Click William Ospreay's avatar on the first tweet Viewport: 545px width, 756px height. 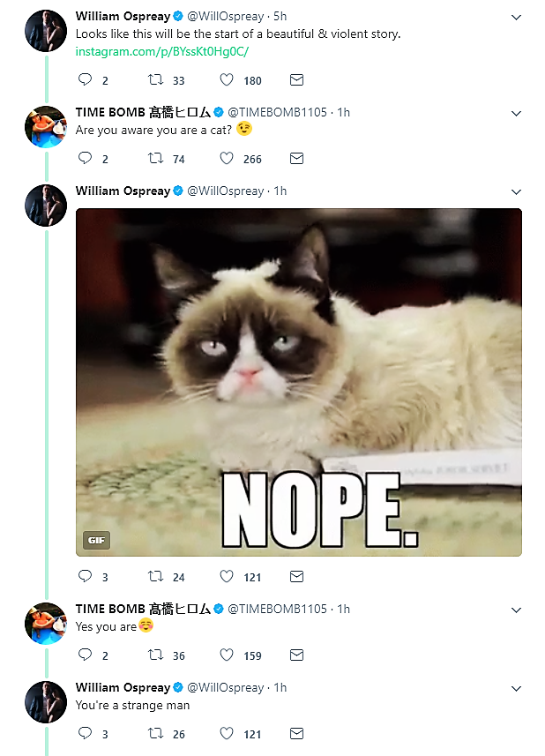coord(46,31)
